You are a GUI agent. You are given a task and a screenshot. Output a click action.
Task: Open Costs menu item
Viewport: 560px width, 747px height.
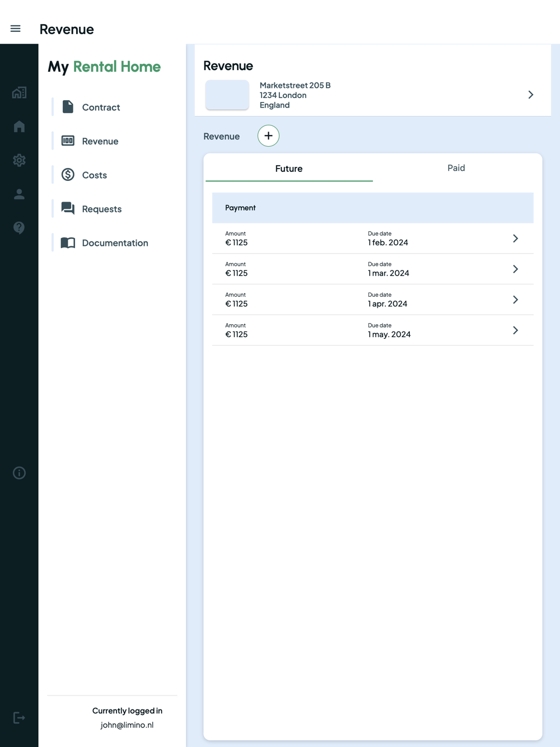94,175
